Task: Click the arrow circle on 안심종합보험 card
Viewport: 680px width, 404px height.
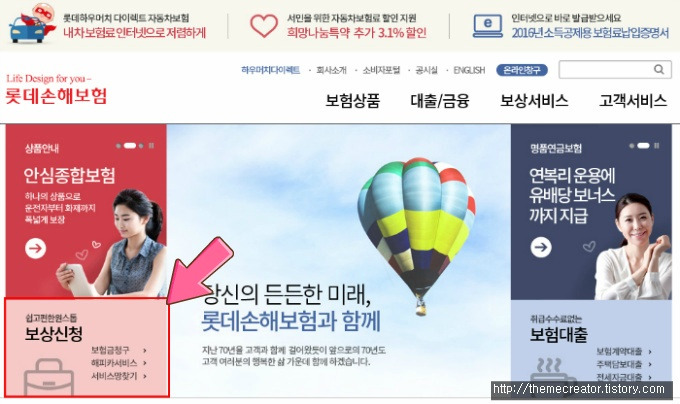Action: (x=36, y=248)
